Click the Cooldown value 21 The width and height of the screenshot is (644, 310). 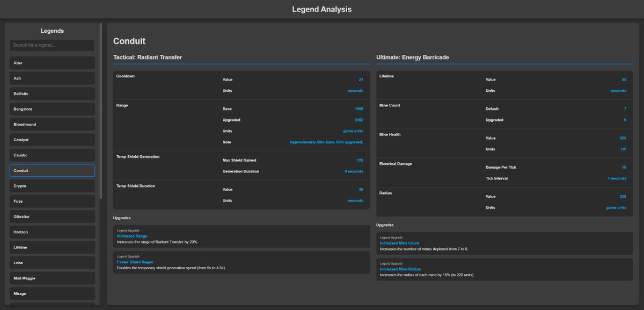(x=361, y=80)
